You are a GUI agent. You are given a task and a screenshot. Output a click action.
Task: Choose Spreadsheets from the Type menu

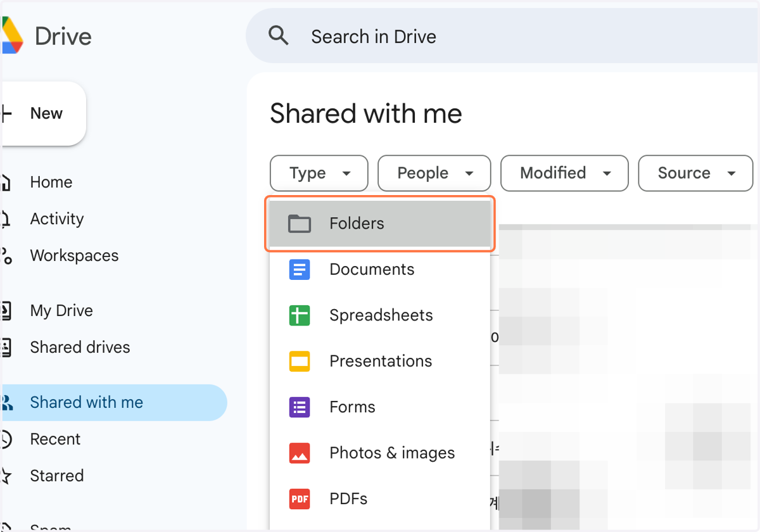[380, 315]
